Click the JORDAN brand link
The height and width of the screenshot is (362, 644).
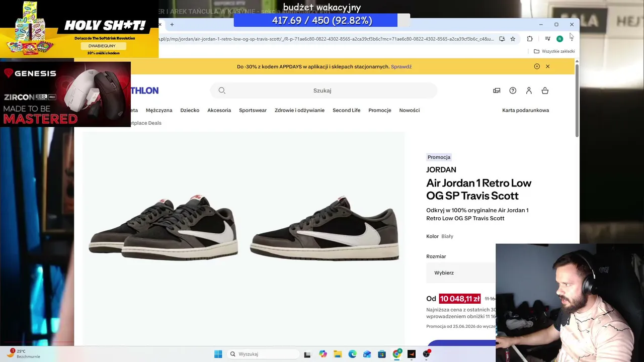[x=441, y=170]
